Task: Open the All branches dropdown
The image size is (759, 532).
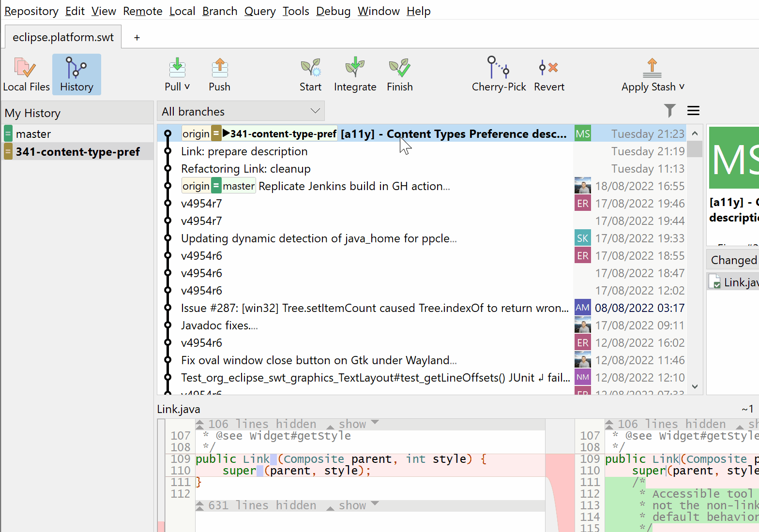Action: [x=241, y=111]
